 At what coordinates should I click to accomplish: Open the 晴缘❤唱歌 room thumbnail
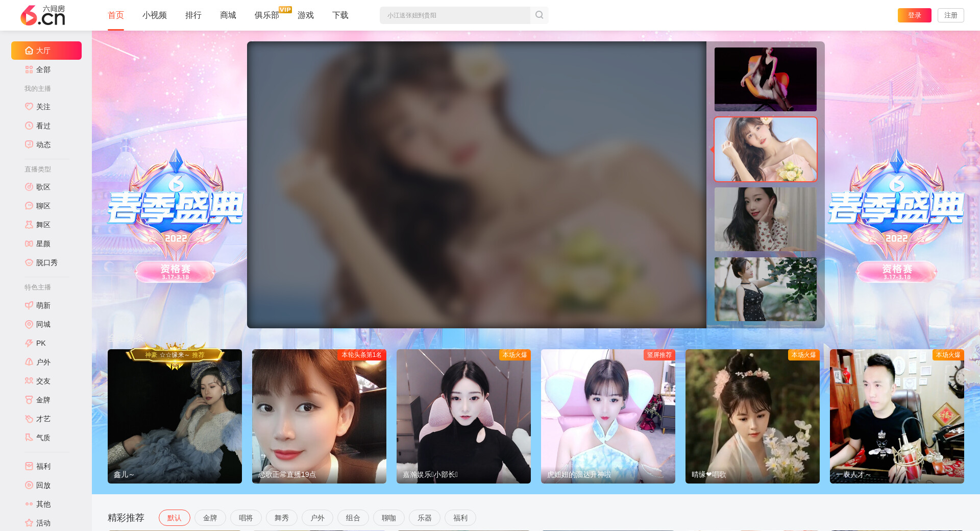(x=752, y=416)
